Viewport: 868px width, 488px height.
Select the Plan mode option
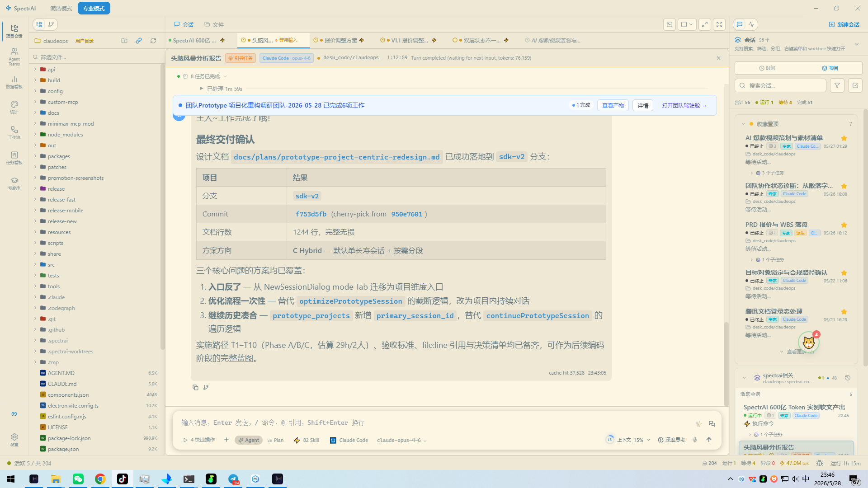[275, 440]
